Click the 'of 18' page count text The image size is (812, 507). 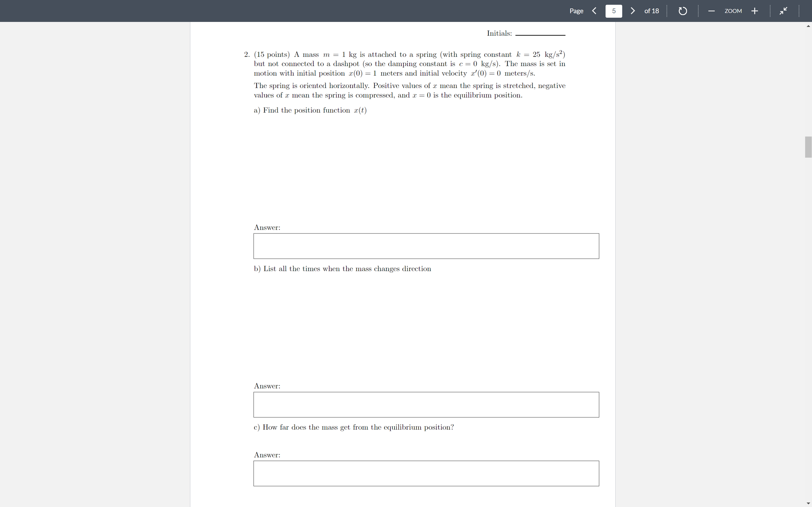click(651, 11)
